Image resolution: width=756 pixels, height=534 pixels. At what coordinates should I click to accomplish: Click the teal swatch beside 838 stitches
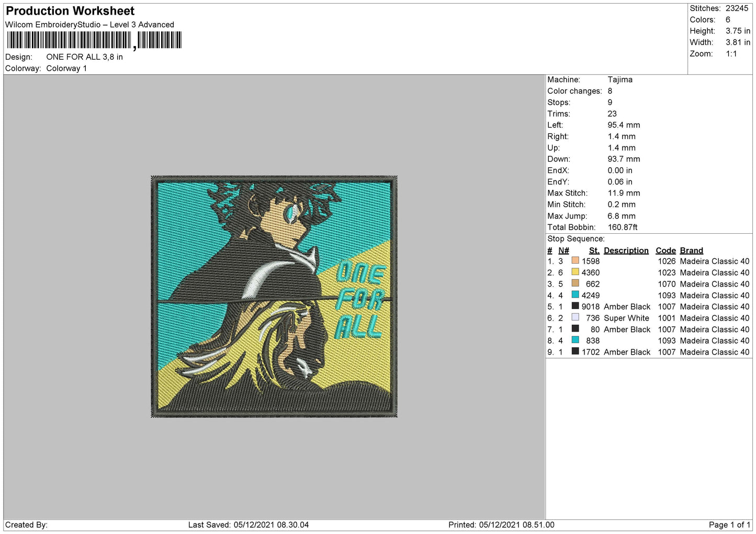(x=575, y=340)
